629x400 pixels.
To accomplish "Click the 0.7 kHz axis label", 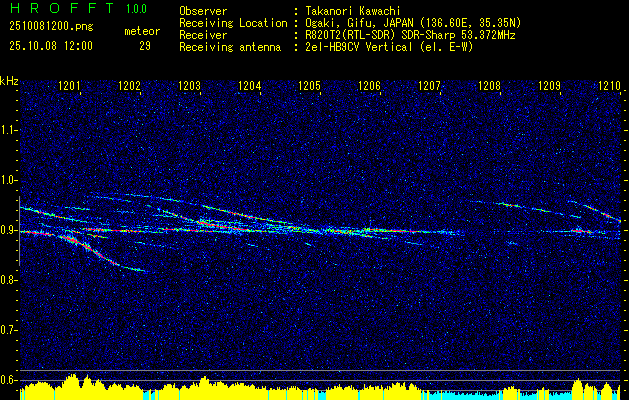I will 8,330.
